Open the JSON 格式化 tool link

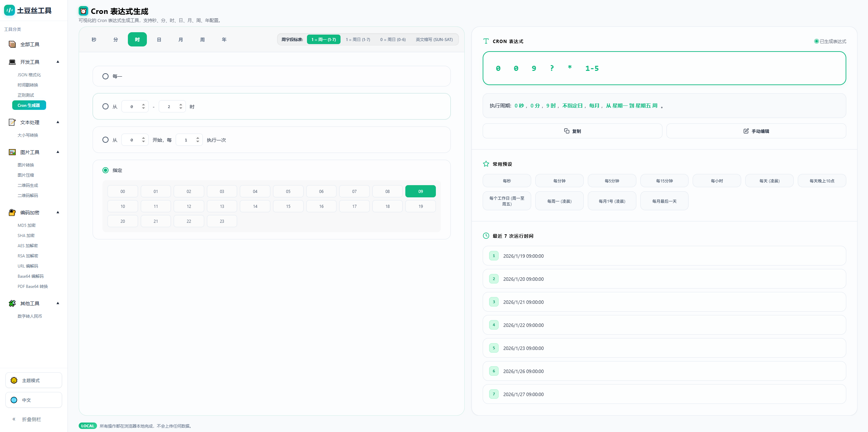(x=29, y=75)
